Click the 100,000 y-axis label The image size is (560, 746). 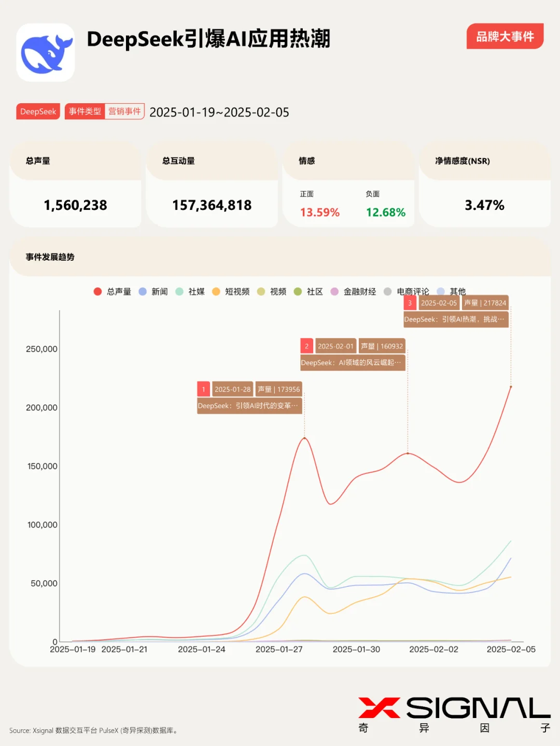[42, 525]
